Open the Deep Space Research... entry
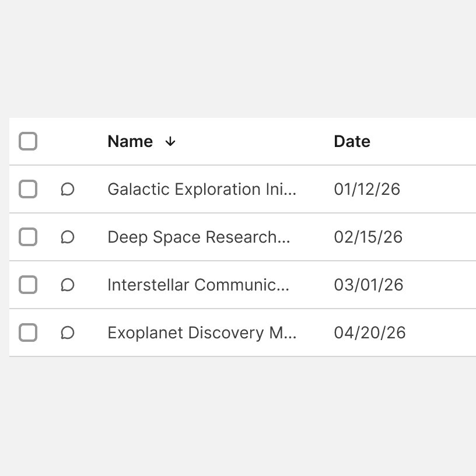This screenshot has width=476, height=476. 198,237
